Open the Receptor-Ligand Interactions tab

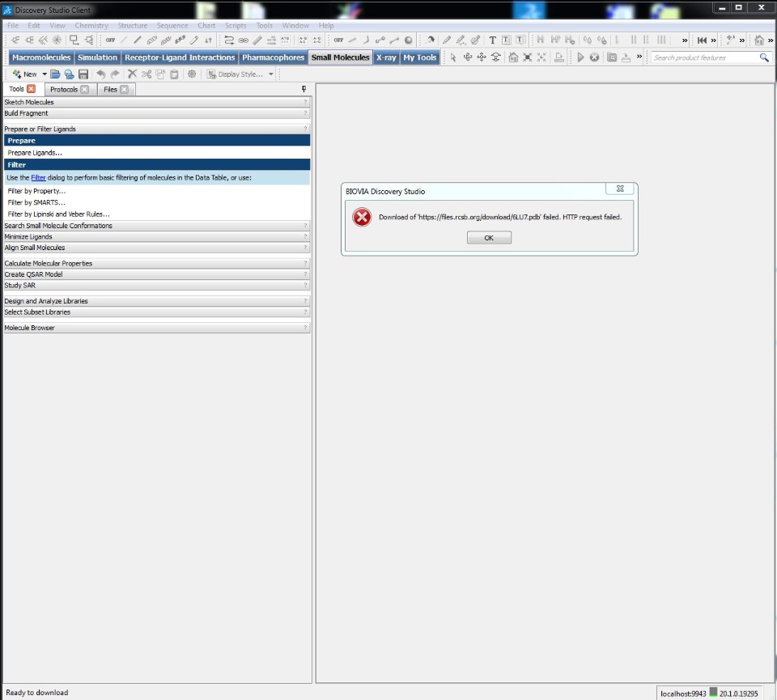point(180,57)
